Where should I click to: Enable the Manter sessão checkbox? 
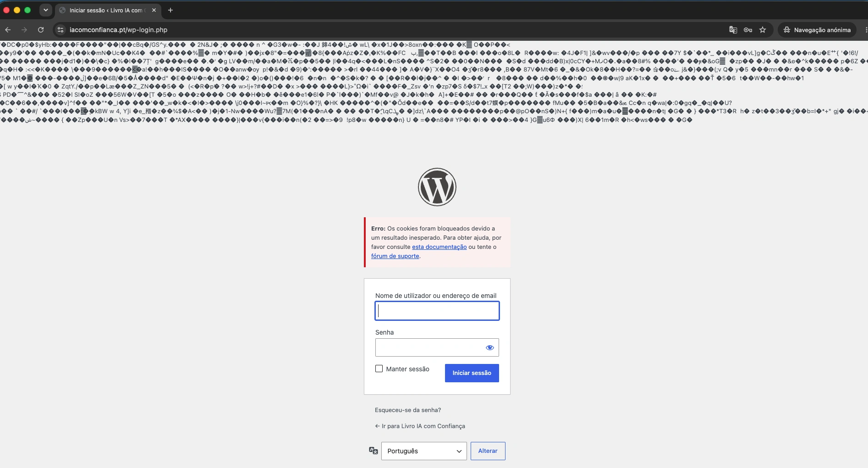[x=379, y=369]
